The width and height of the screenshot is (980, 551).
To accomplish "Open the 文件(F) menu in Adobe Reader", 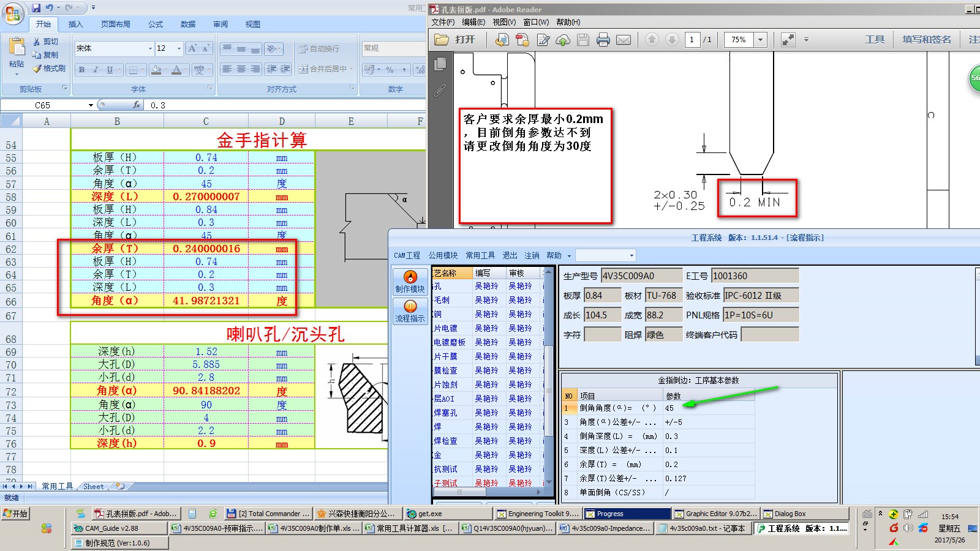I will (x=443, y=22).
